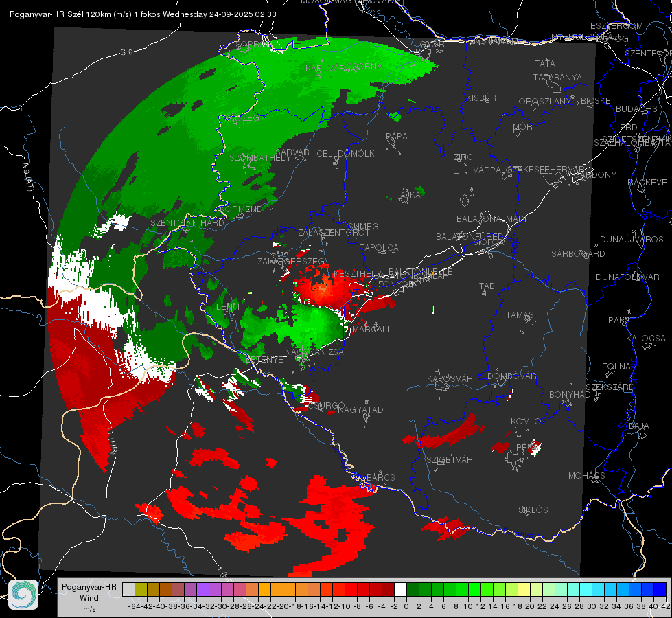The height and width of the screenshot is (618, 672).
Task: Click the AJKA town label
Action: tap(410, 194)
